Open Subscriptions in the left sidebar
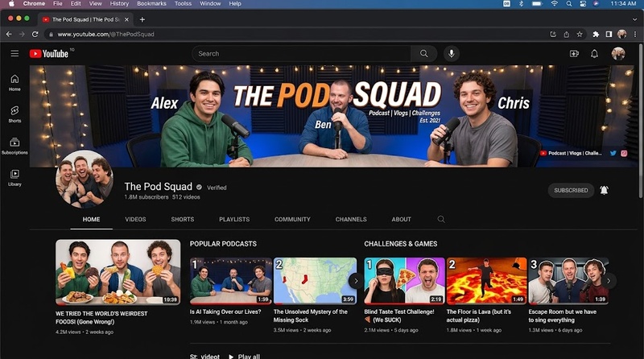This screenshot has width=644, height=359. [x=14, y=146]
